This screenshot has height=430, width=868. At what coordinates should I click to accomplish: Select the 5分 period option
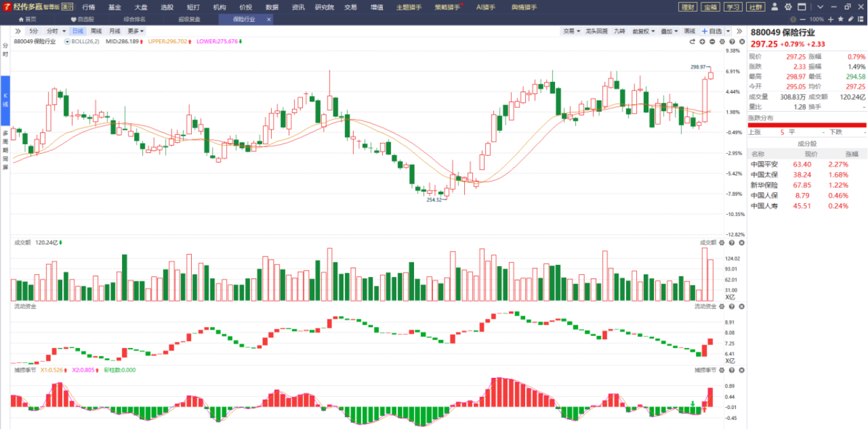[34, 31]
